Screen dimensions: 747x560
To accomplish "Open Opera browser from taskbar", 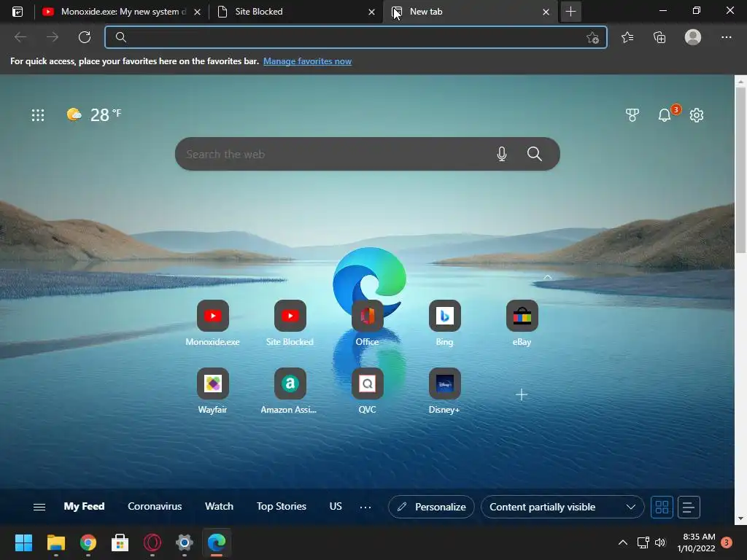I will (152, 542).
